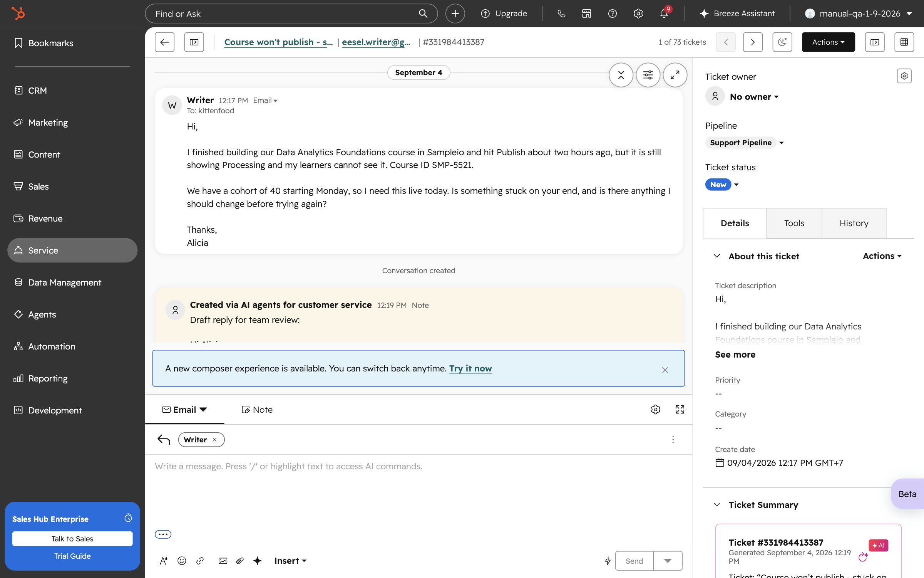Open the settings gear in top bar
The width and height of the screenshot is (924, 578).
(x=638, y=13)
